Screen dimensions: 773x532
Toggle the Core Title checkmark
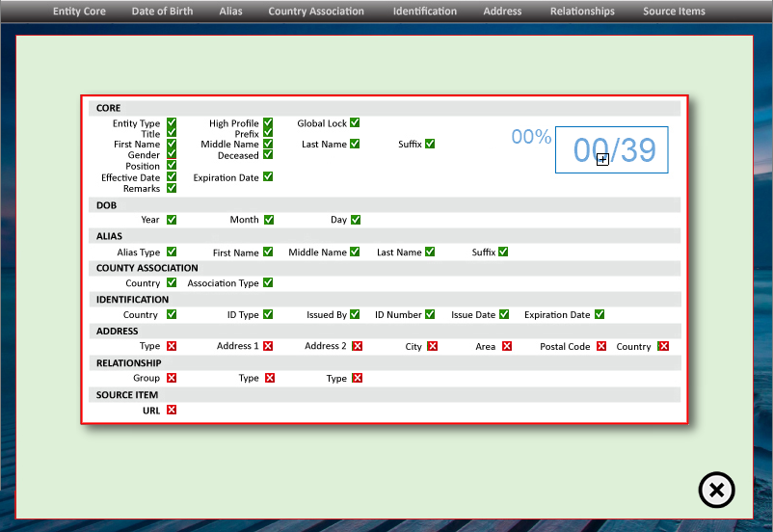171,132
